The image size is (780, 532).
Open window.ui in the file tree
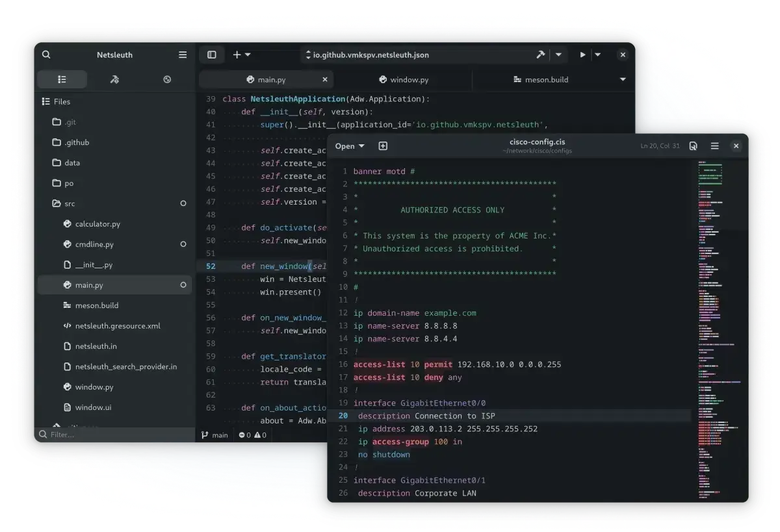point(114,407)
